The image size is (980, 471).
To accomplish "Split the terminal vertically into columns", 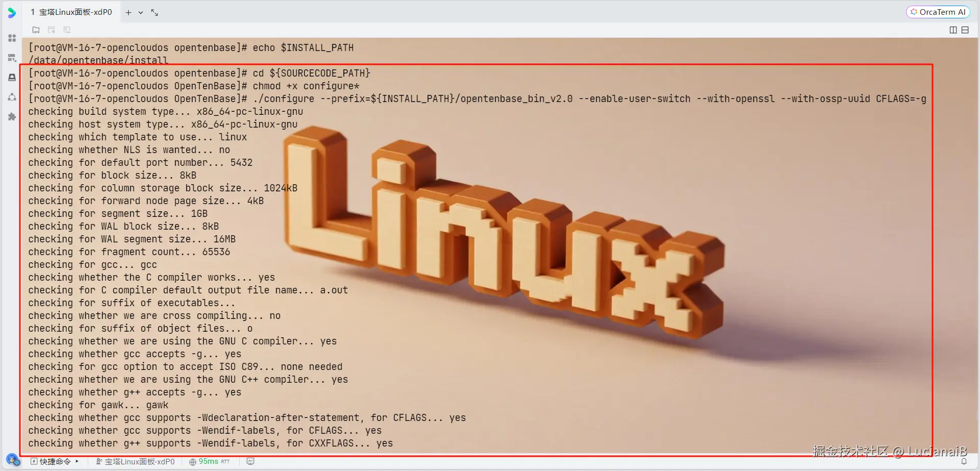I will [x=953, y=30].
